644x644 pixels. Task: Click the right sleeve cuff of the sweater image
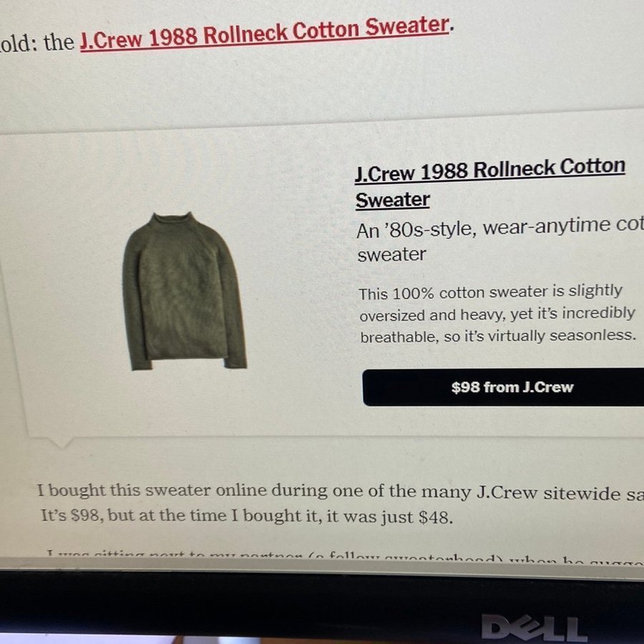(x=235, y=362)
